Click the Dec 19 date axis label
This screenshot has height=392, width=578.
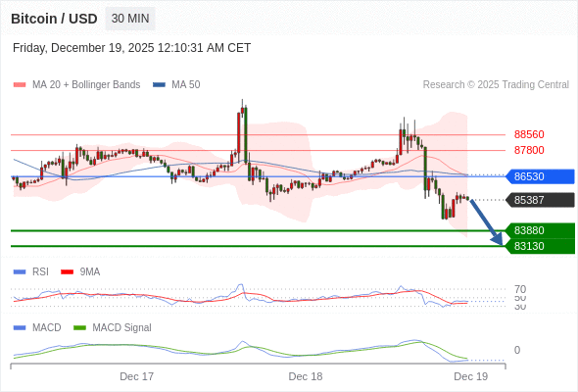click(x=471, y=376)
